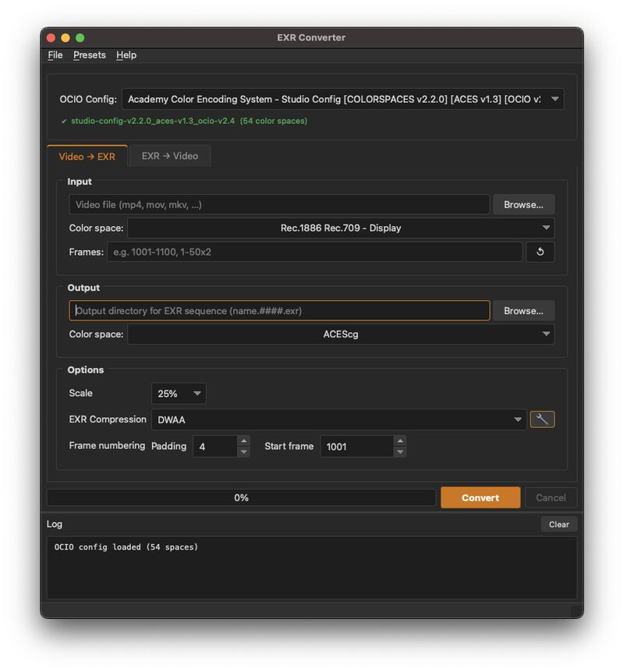The width and height of the screenshot is (624, 672).
Task: Switch to the Video → EXR tab
Action: (x=87, y=157)
